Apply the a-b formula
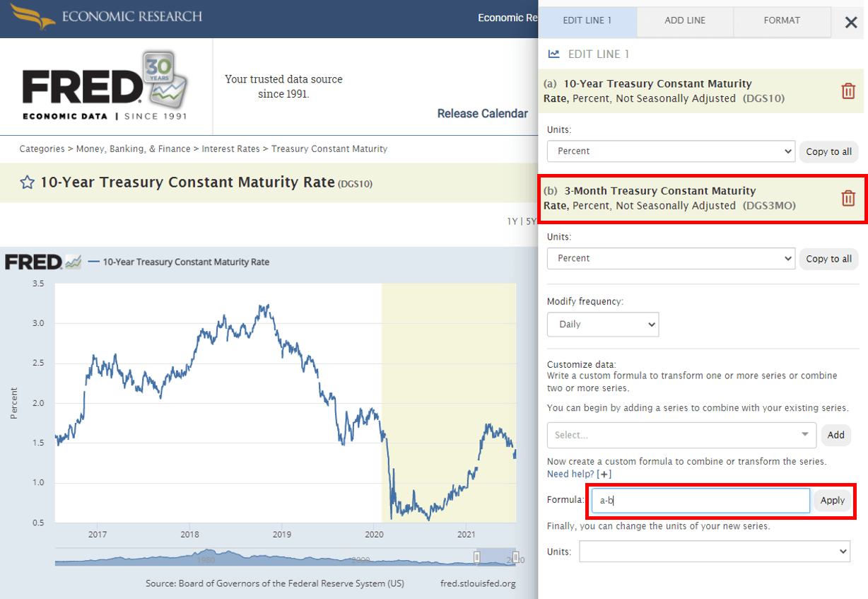The image size is (868, 599). 832,501
